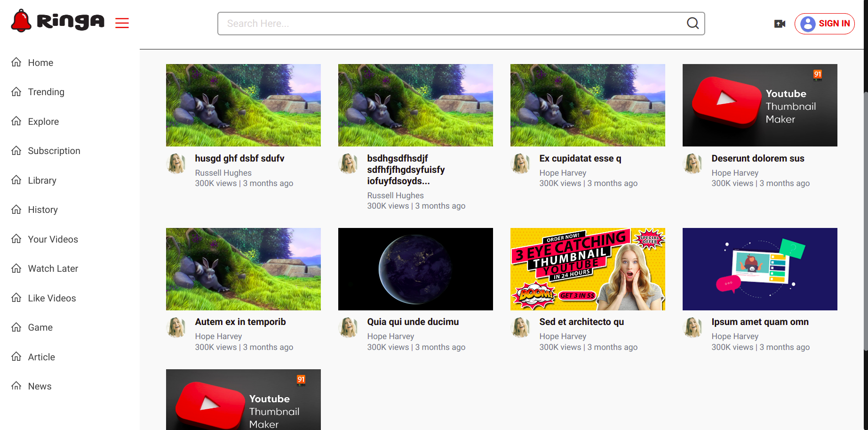The height and width of the screenshot is (430, 868).
Task: Open video title 'Ipsum amet quam omn'
Action: [760, 322]
